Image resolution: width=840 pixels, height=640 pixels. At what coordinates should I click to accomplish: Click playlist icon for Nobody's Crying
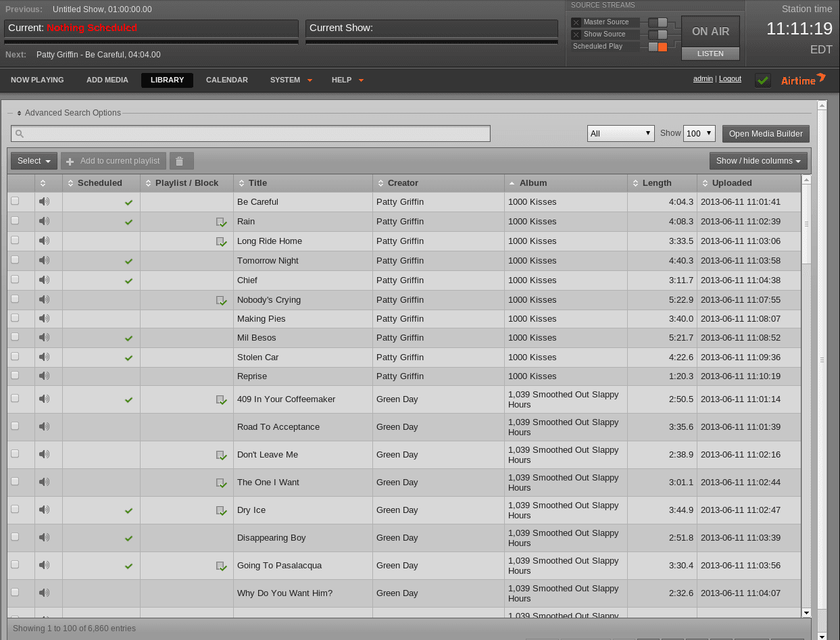(221, 300)
